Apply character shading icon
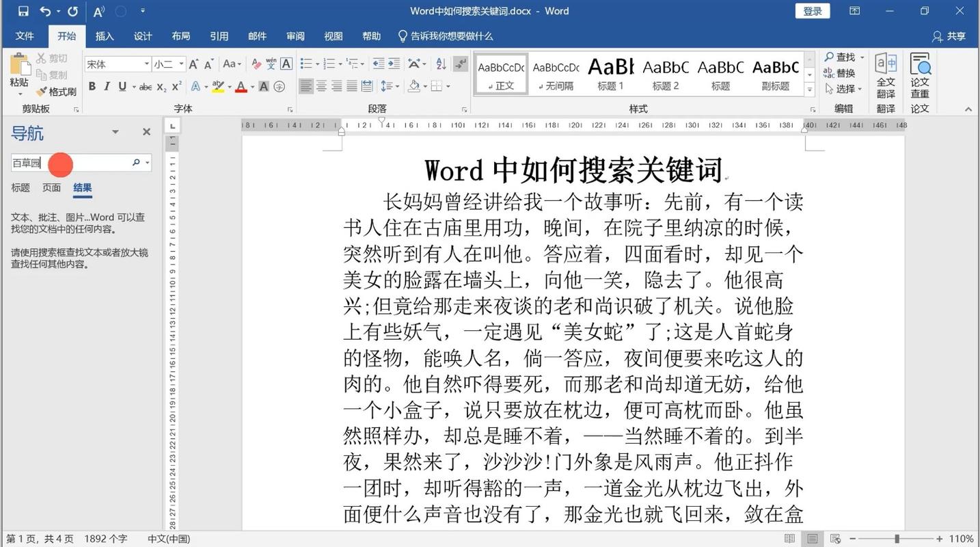The width and height of the screenshot is (980, 547). coord(264,87)
